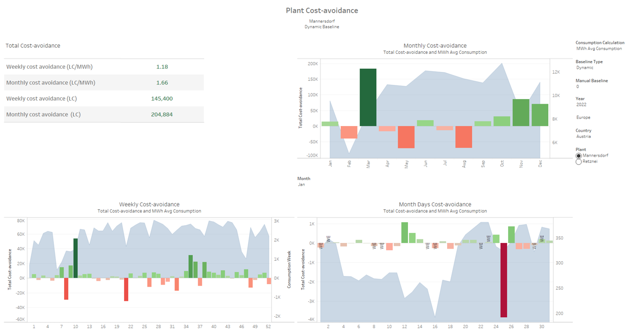Select the Retznei plant radio button

pos(578,162)
